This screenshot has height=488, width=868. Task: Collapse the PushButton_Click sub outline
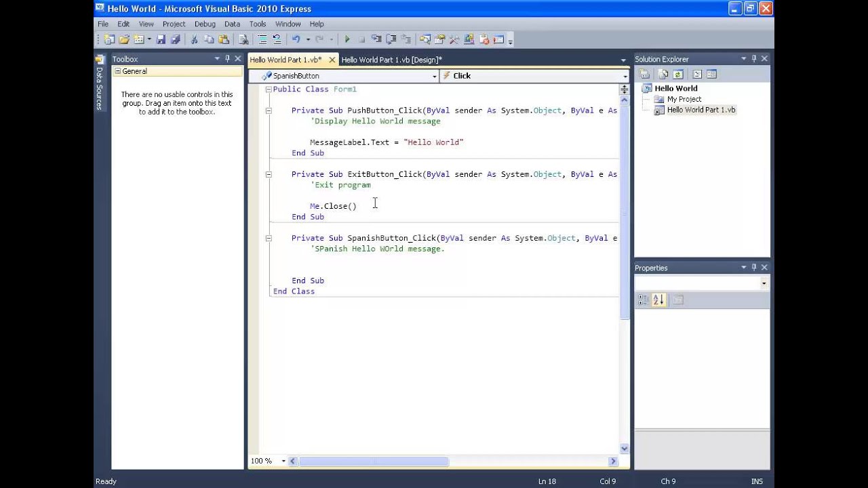click(269, 110)
